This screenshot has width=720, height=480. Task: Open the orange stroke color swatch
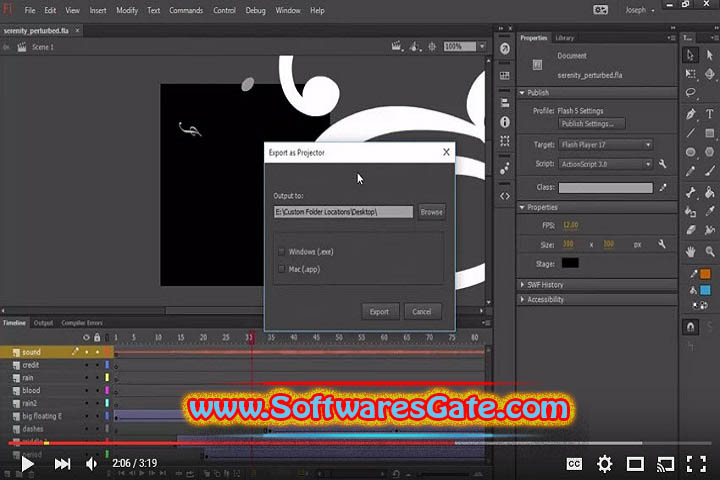705,274
